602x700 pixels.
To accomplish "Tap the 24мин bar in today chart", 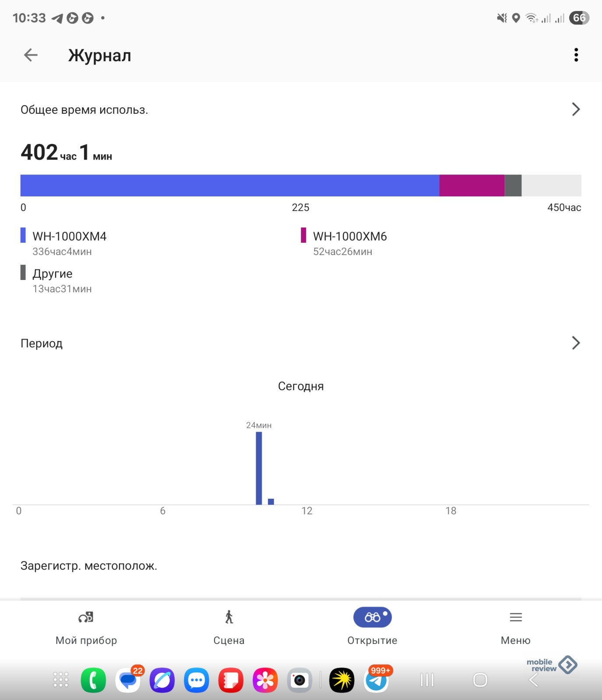I will 259,468.
